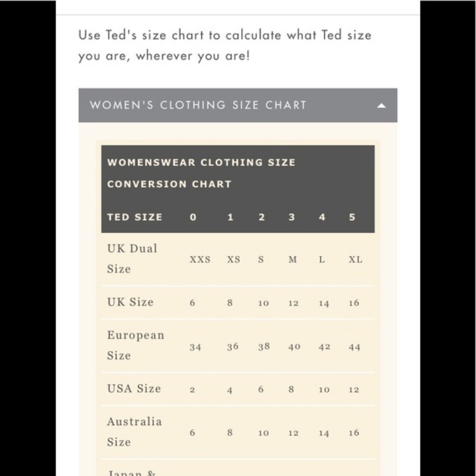Click USA size 12 cell
Screen dimensions: 476x476
(x=354, y=389)
